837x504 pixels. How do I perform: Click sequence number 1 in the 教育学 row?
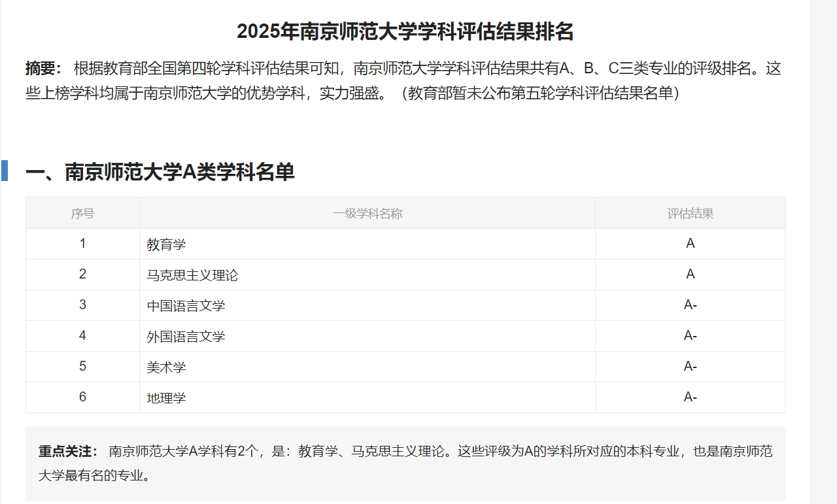click(x=82, y=244)
